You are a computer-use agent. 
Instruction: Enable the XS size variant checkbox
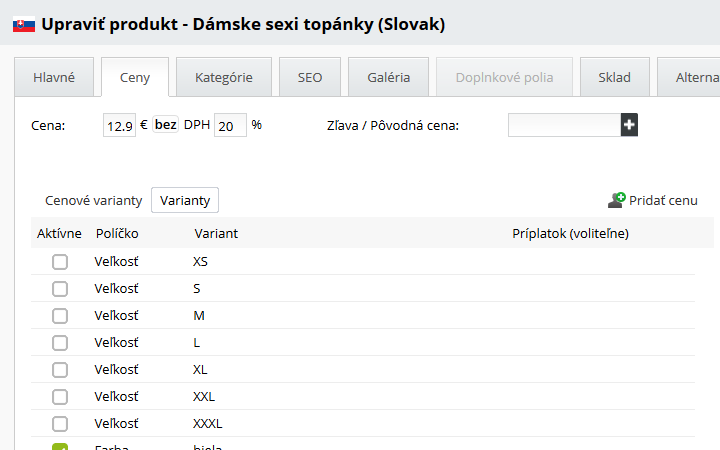pyautogui.click(x=60, y=262)
